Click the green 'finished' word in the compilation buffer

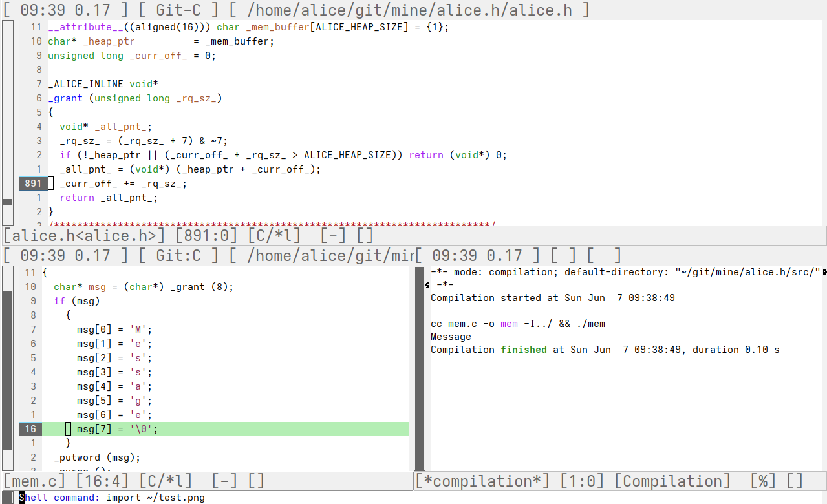[x=524, y=350]
